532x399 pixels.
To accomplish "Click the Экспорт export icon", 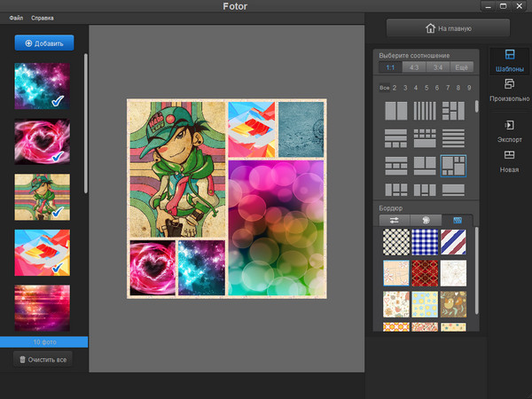I will [x=509, y=131].
